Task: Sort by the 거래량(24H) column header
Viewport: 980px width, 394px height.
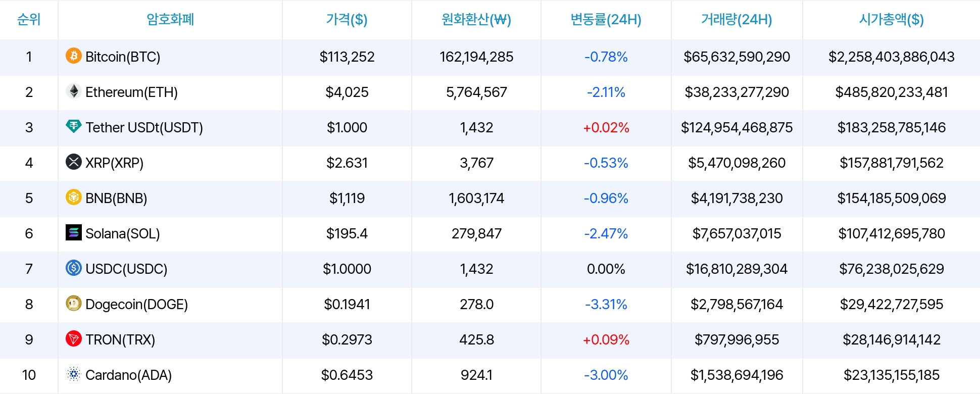Action: coord(737,19)
